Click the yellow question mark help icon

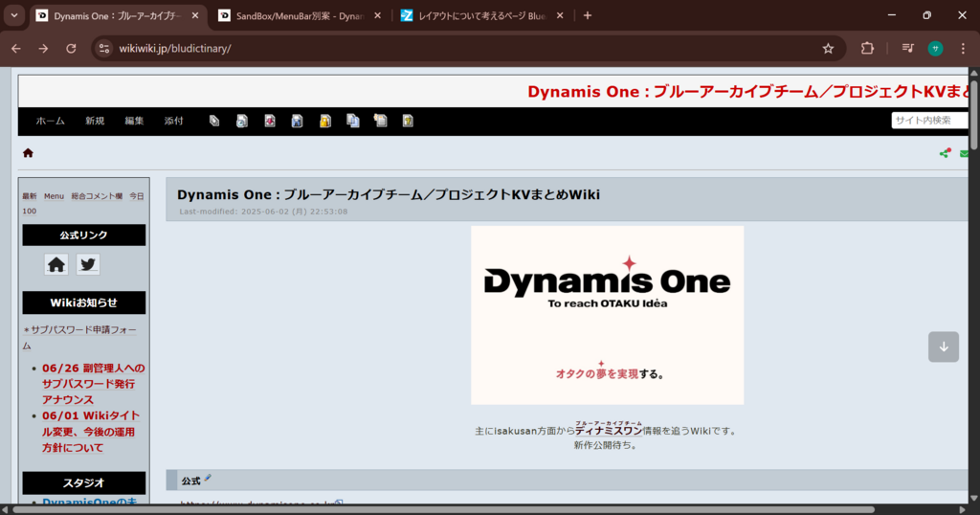[408, 121]
